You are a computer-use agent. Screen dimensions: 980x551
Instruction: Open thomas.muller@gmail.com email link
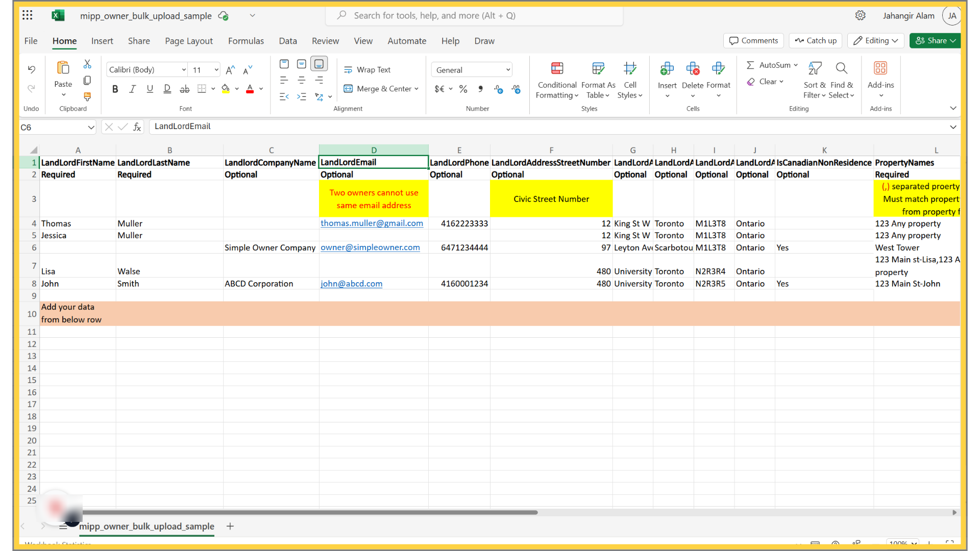click(x=372, y=223)
